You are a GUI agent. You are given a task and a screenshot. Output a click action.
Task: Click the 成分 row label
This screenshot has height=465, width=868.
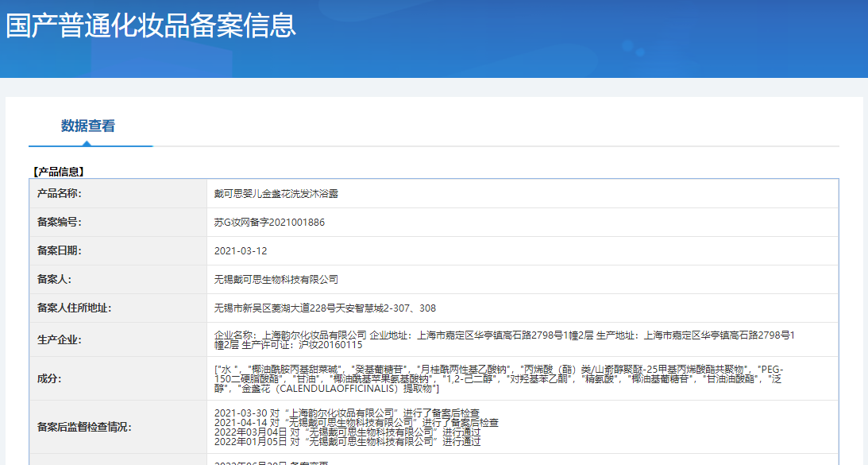[49, 379]
